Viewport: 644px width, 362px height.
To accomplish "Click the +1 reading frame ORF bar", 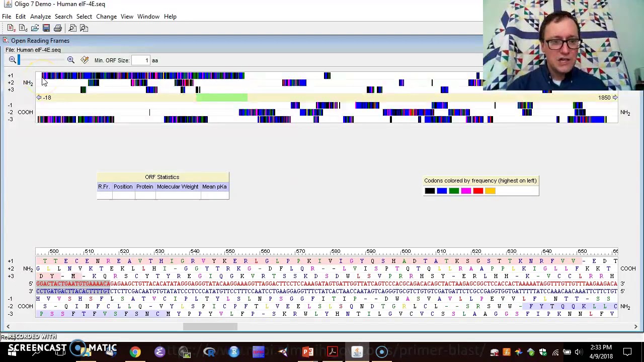I will point(143,75).
